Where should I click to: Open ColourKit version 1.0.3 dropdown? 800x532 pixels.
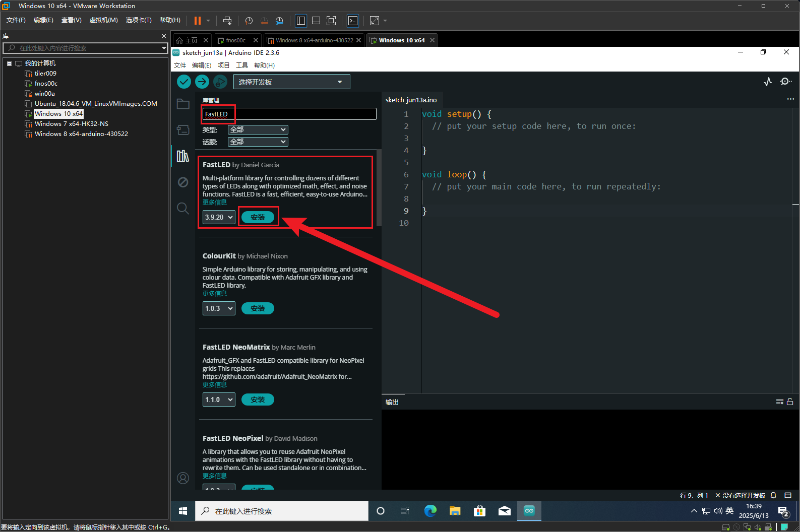coord(219,308)
